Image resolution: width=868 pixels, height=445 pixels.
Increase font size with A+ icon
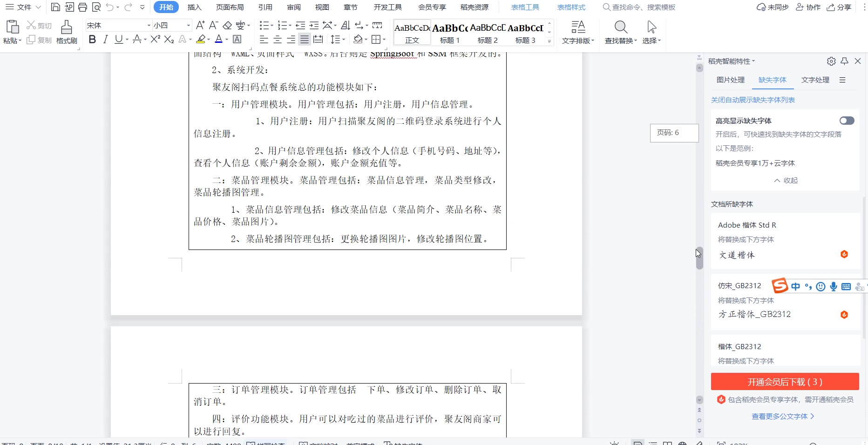click(200, 25)
